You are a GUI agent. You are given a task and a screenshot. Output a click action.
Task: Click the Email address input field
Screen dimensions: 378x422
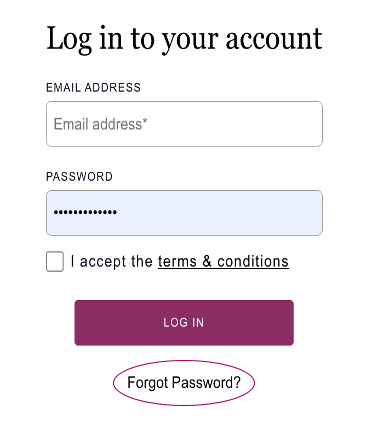click(x=184, y=124)
